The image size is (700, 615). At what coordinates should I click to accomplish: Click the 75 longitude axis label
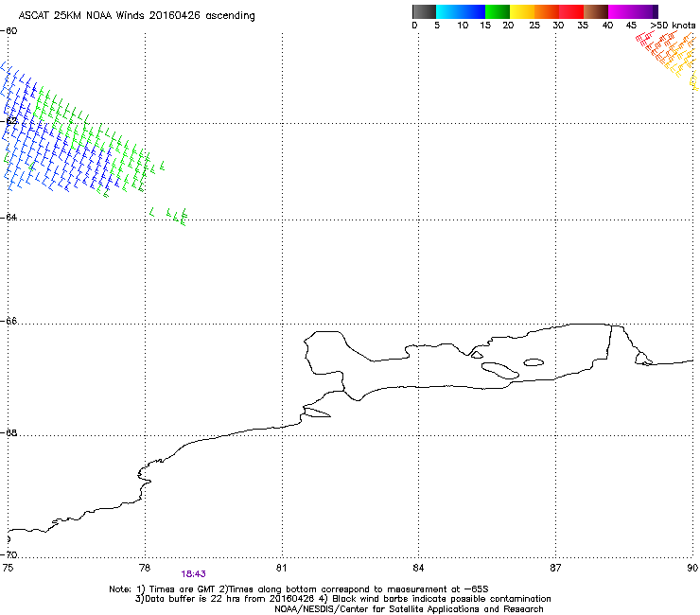point(8,568)
